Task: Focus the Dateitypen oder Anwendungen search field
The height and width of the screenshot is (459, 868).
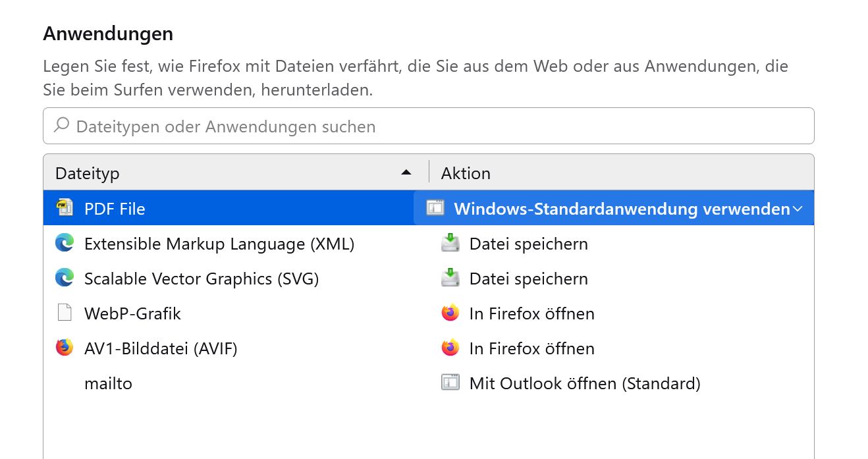Action: click(428, 126)
